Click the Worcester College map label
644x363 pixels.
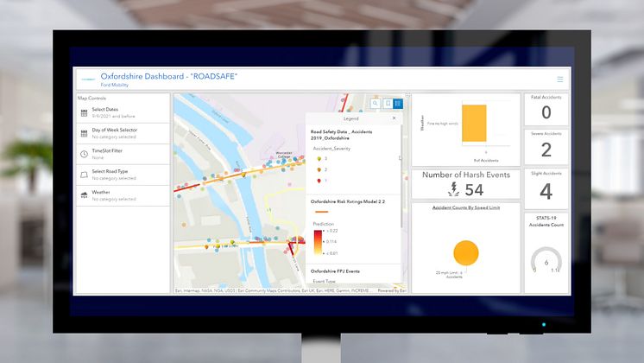[x=284, y=155]
